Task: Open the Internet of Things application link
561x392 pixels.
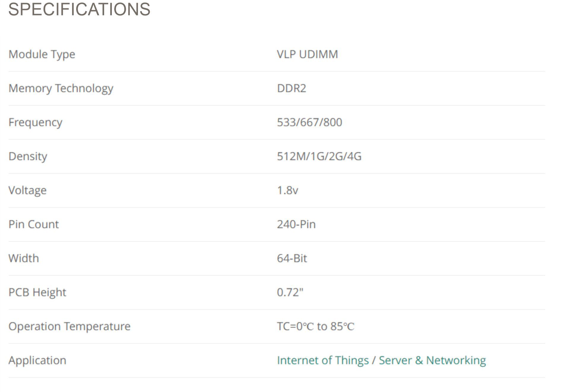Action: tap(323, 360)
